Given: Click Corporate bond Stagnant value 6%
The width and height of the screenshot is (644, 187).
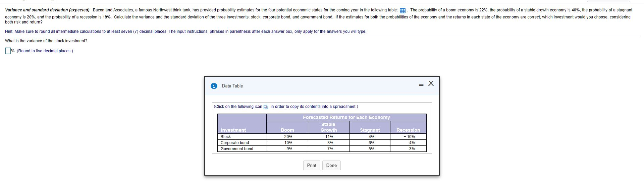Looking at the screenshot, I should tap(371, 143).
